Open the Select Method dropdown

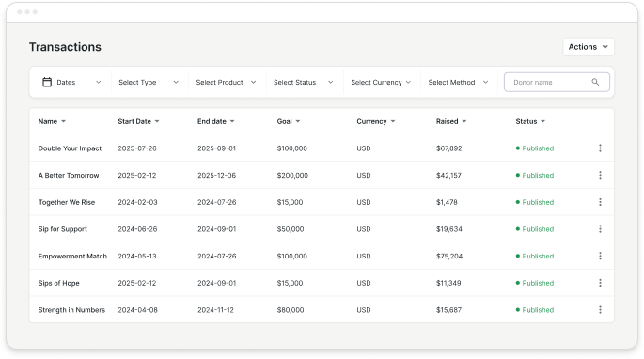(x=459, y=82)
